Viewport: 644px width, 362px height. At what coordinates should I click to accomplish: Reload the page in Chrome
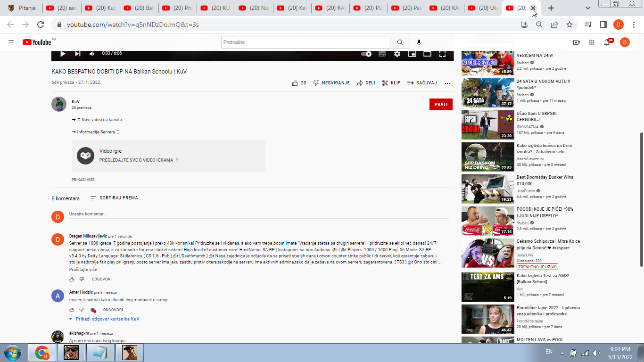tap(41, 25)
